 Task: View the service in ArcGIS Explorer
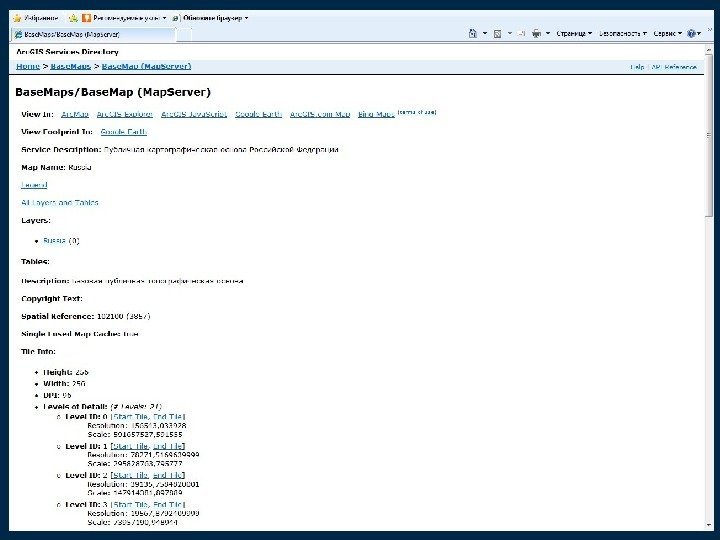click(124, 114)
